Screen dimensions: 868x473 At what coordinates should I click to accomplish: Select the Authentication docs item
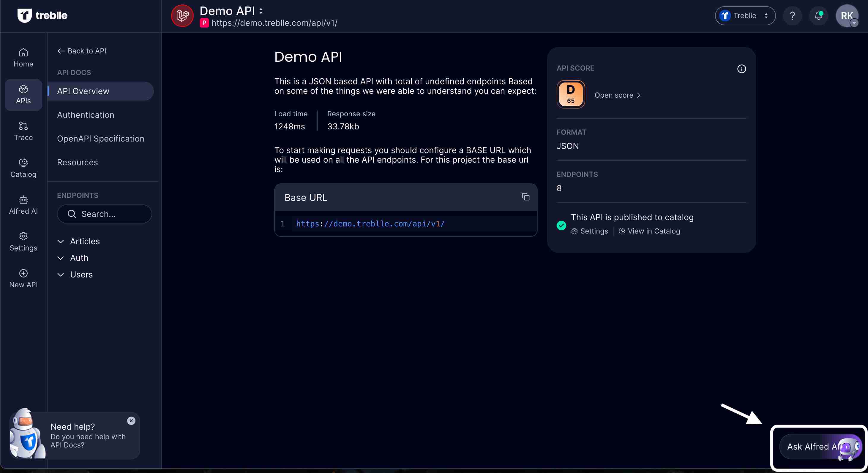86,115
